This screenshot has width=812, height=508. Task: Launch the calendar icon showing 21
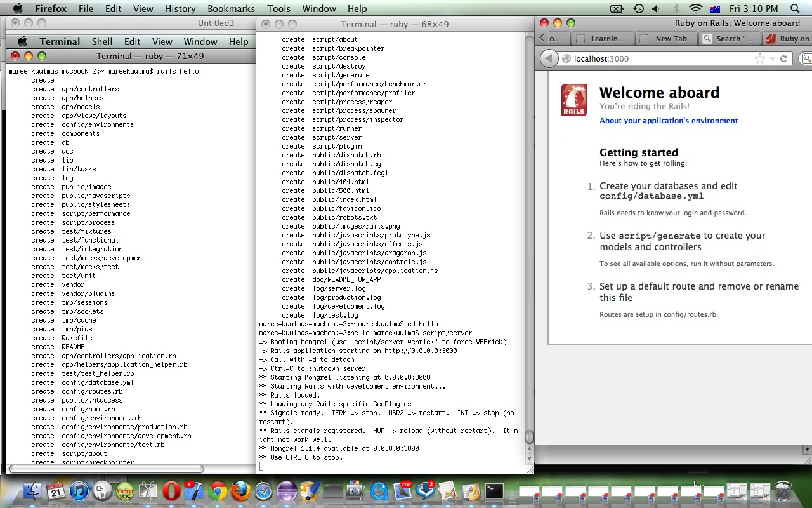[56, 491]
